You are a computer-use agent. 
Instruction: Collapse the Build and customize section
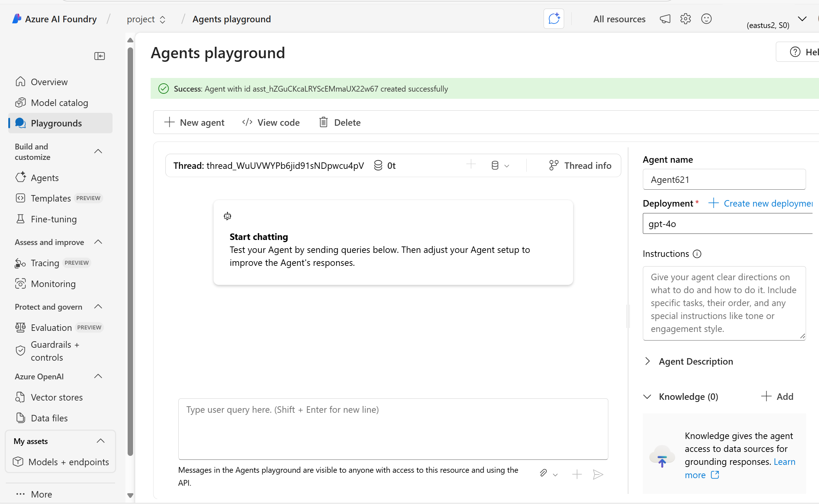click(98, 152)
